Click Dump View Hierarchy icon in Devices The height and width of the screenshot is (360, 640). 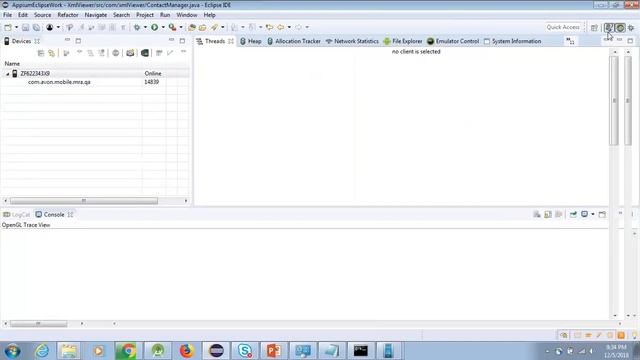[145, 53]
